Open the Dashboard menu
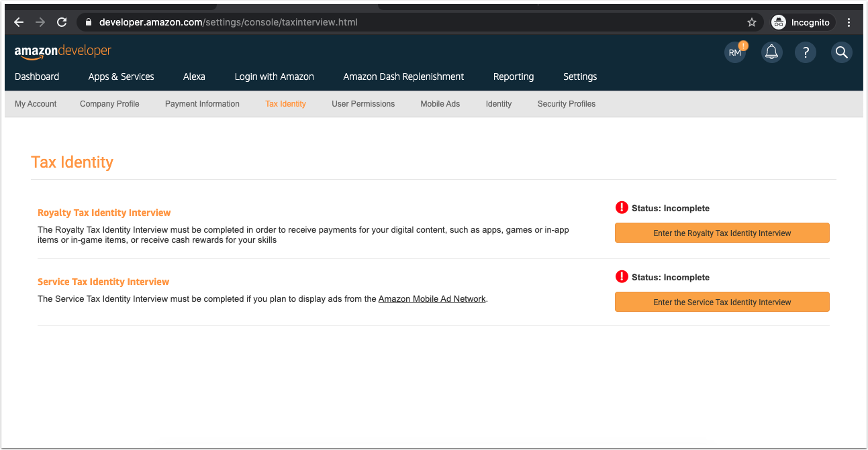Viewport: 868px width, 450px height. [37, 76]
